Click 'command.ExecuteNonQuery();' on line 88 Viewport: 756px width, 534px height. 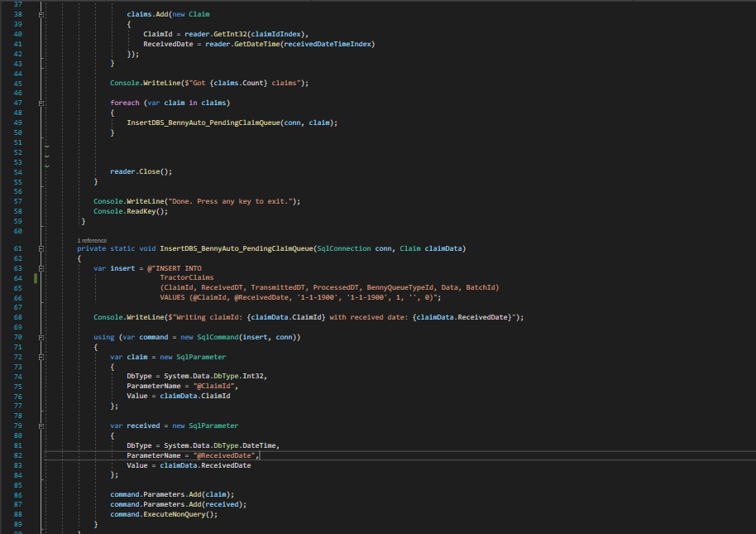click(164, 514)
